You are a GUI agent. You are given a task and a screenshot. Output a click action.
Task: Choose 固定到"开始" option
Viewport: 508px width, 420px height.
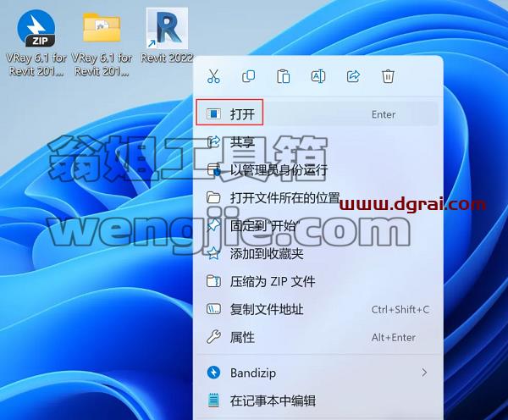(317, 225)
